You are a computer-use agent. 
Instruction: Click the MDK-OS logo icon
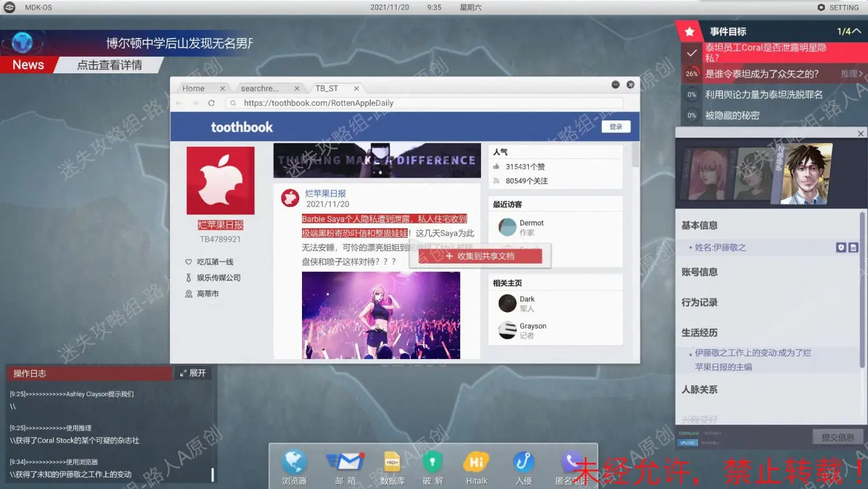click(x=10, y=7)
